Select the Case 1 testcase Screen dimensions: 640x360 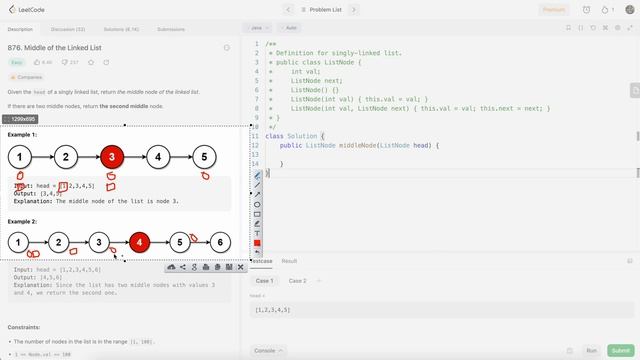click(x=264, y=281)
